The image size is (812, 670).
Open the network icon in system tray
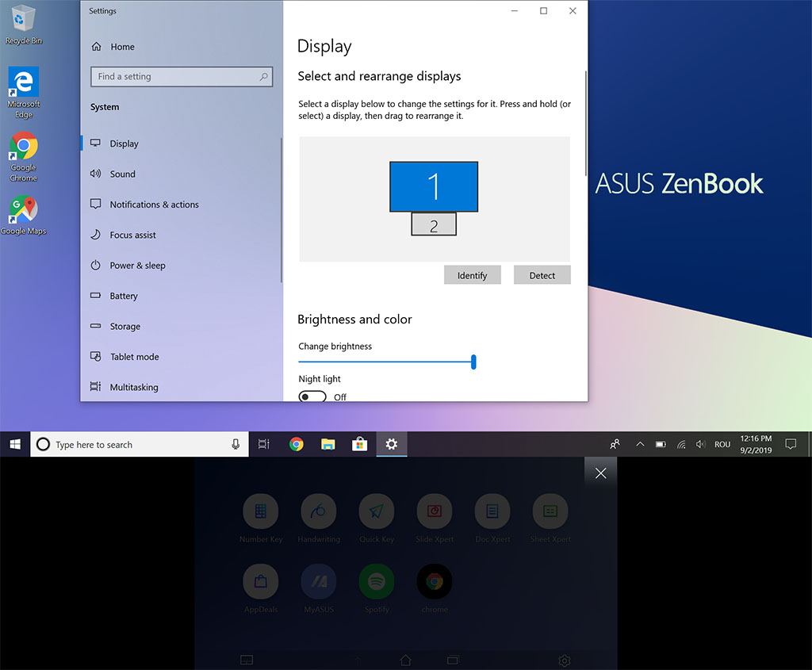tap(681, 444)
